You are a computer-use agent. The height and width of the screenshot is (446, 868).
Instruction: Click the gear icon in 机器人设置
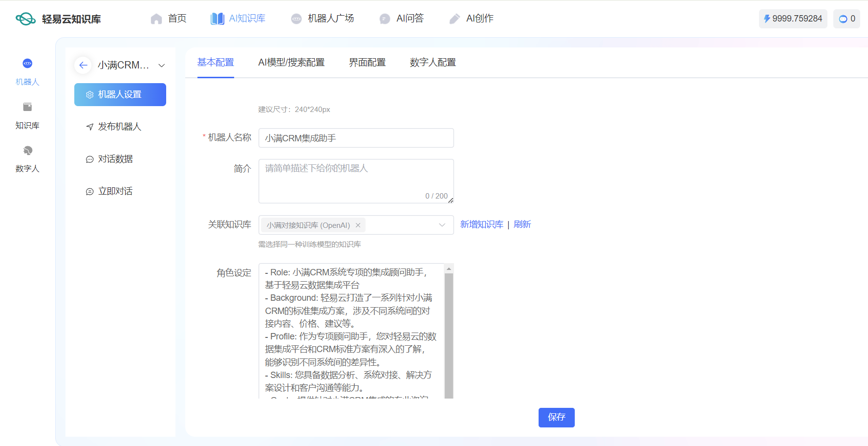click(x=90, y=95)
